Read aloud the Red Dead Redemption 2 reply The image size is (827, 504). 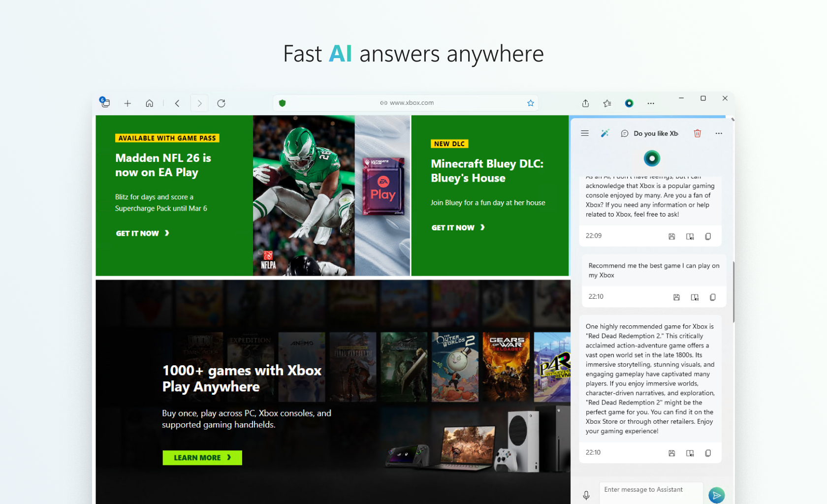(x=690, y=453)
